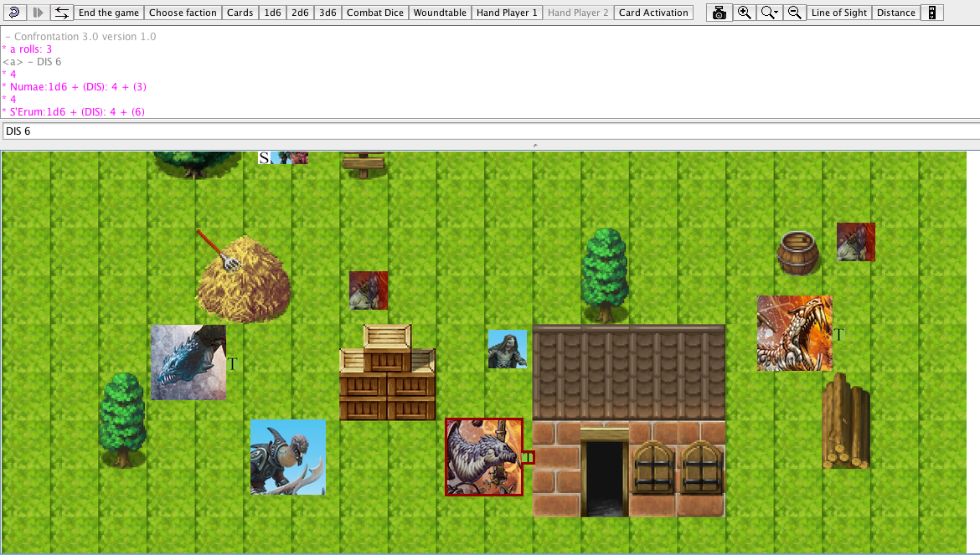Roll 3d6 dice
The width and height of the screenshot is (980, 555).
click(x=328, y=13)
